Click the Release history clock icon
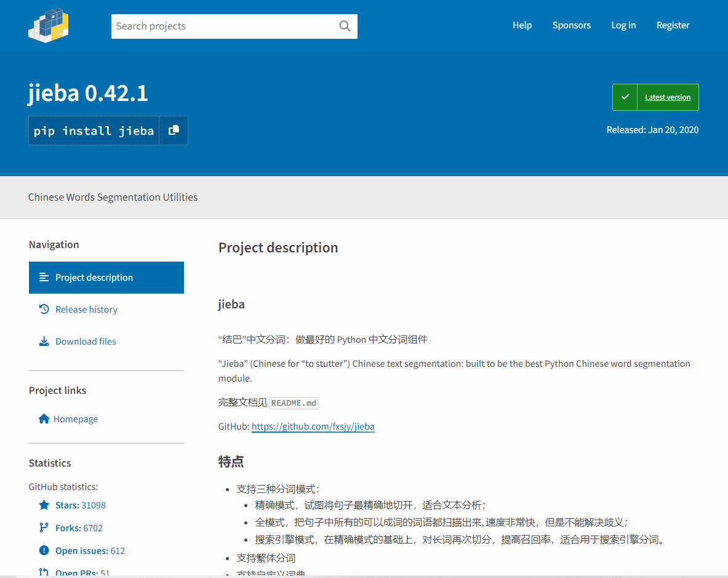The height and width of the screenshot is (578, 728). coord(43,309)
